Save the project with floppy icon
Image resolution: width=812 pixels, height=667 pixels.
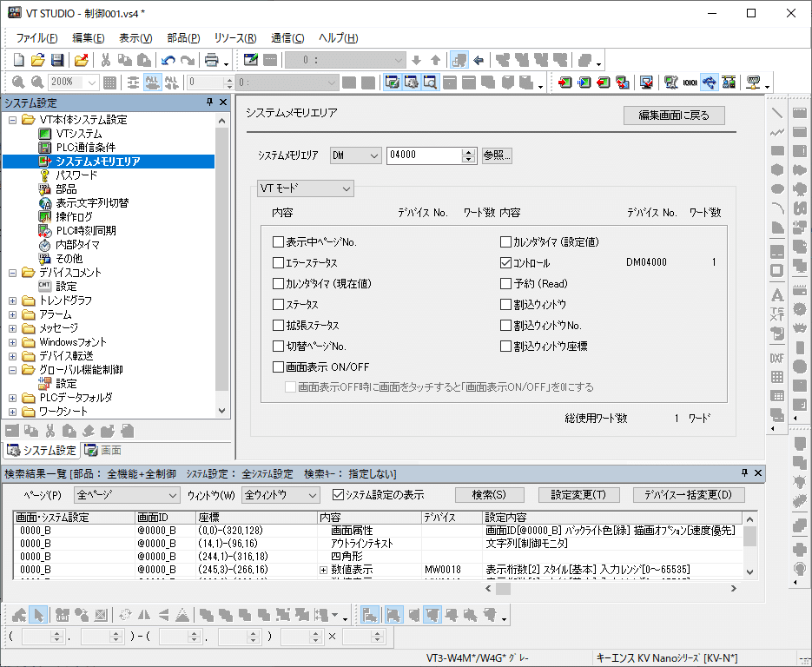pos(57,60)
